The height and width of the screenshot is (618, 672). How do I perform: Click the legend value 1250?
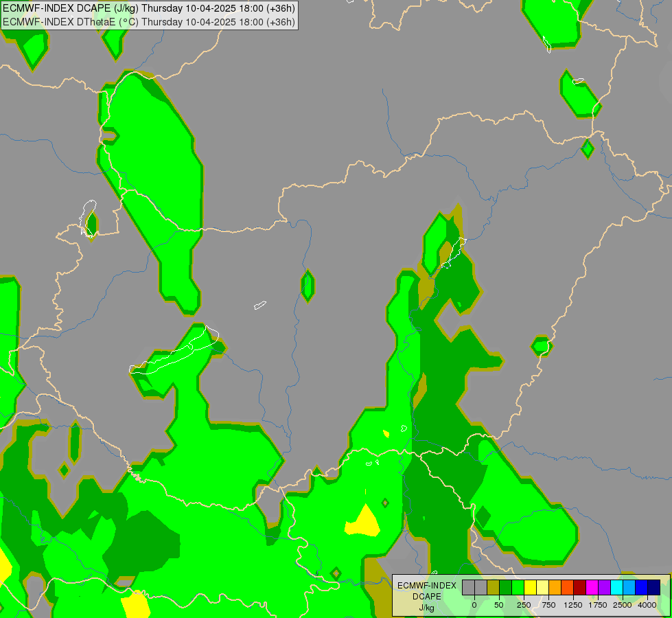pos(573,605)
